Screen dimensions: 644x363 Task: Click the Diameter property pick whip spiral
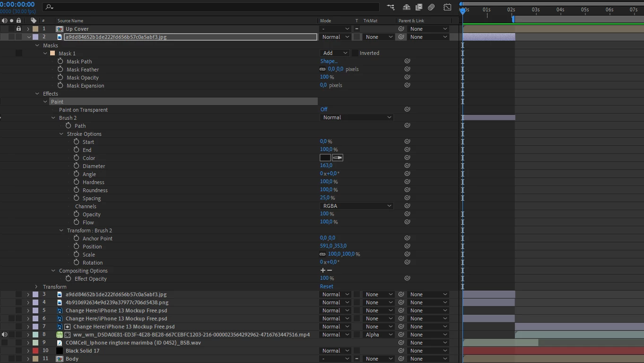407,166
